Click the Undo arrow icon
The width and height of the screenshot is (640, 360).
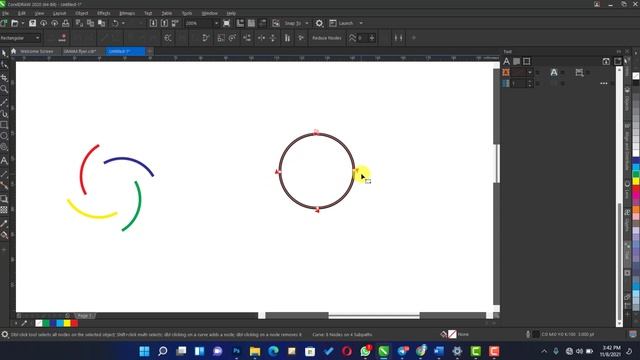(x=116, y=23)
